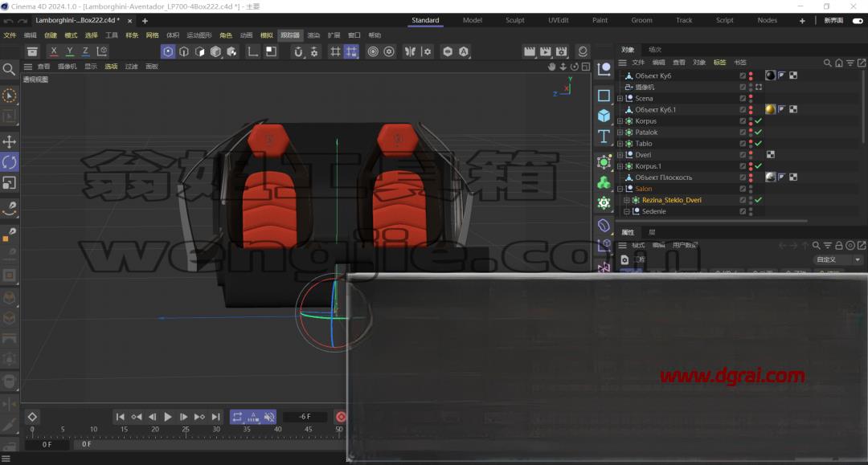Open the UVEdit layout tab
The width and height of the screenshot is (868, 465).
click(558, 20)
